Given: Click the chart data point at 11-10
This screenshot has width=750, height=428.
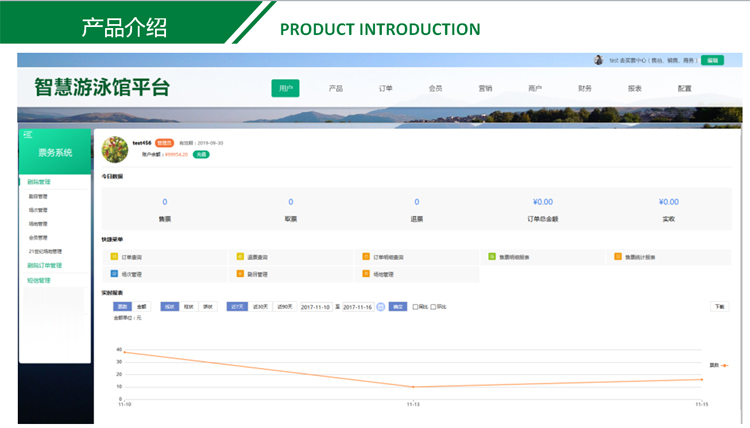Looking at the screenshot, I should [125, 352].
